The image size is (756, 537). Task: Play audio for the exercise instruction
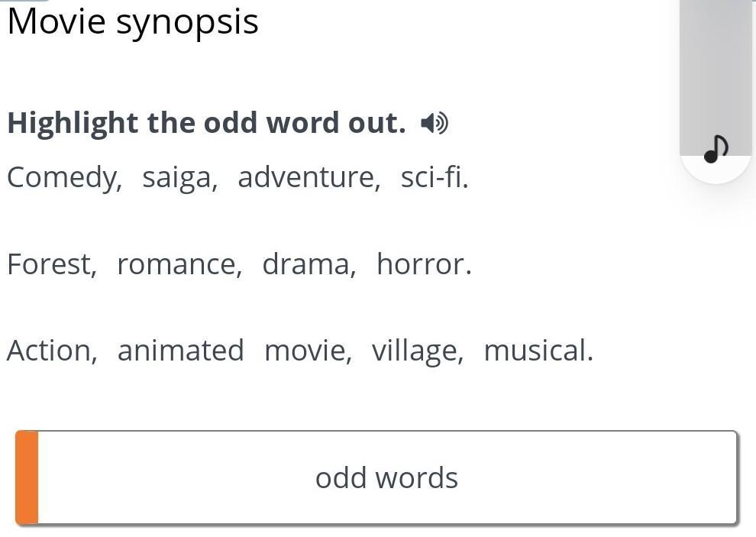tap(435, 123)
